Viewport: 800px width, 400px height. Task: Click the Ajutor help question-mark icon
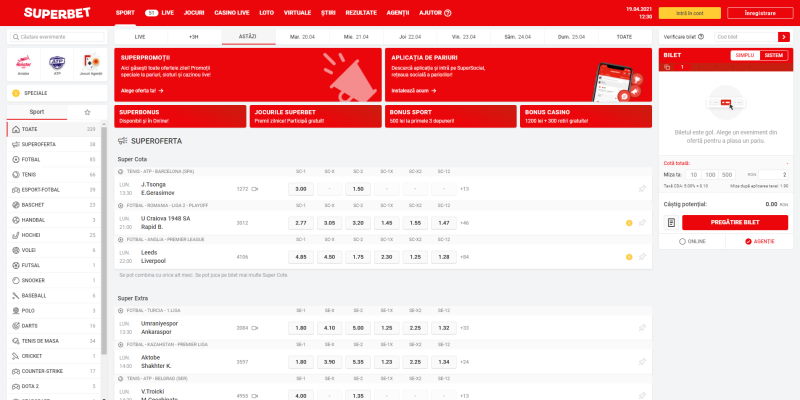point(447,13)
